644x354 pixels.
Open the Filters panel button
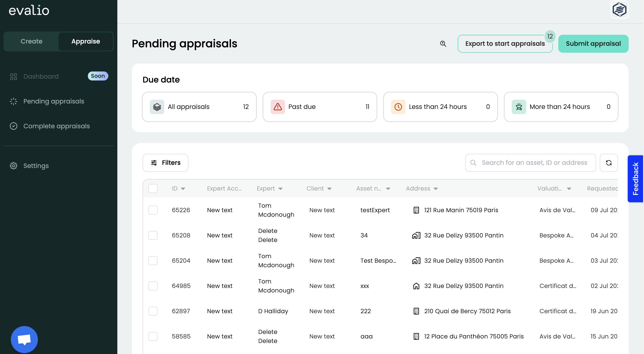point(165,163)
